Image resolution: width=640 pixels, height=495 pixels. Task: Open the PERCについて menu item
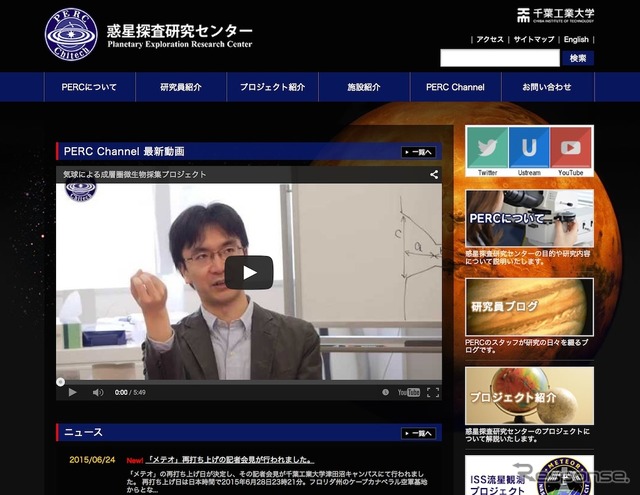click(x=89, y=87)
